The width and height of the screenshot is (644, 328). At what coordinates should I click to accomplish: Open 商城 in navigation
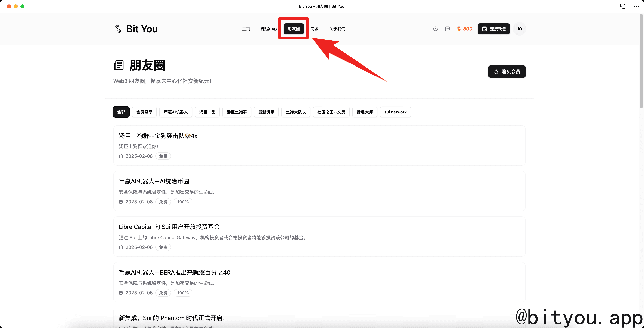(x=314, y=29)
